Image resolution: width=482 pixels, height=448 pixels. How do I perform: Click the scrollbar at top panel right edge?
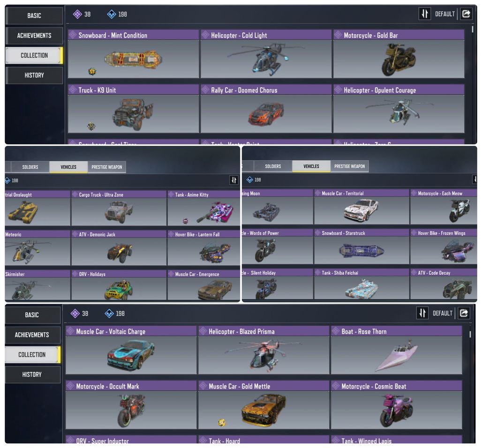pyautogui.click(x=473, y=30)
